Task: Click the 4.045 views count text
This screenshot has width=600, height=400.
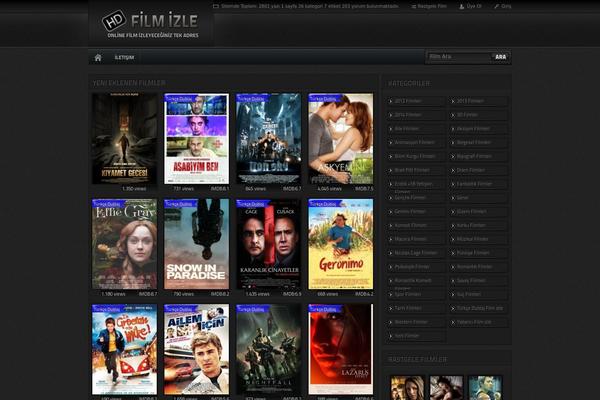Action: 329,189
